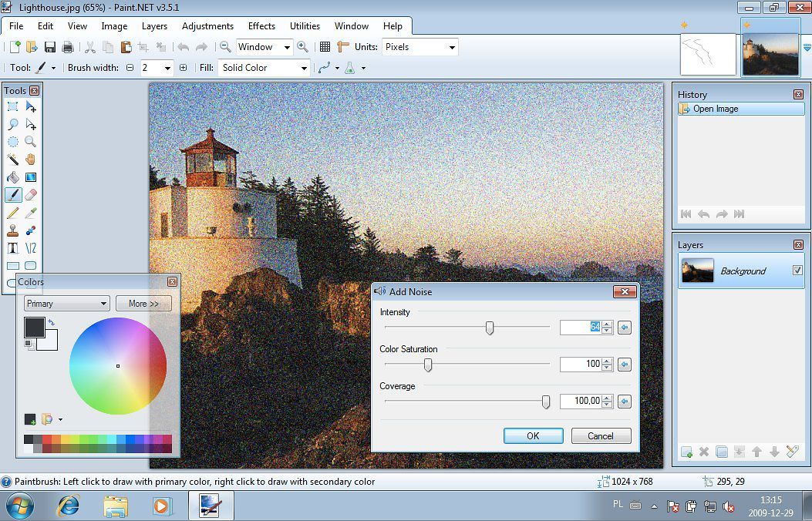Select the Paint Bucket tool
The height and width of the screenshot is (521, 812).
tap(13, 177)
